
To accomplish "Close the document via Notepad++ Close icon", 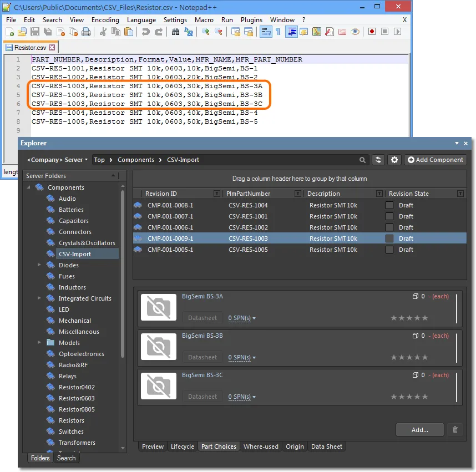I will [60, 32].
